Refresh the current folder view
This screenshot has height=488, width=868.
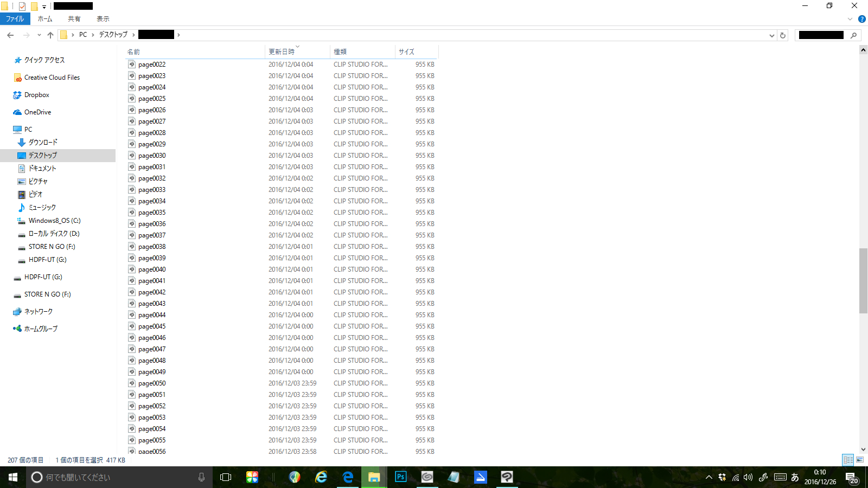click(783, 35)
